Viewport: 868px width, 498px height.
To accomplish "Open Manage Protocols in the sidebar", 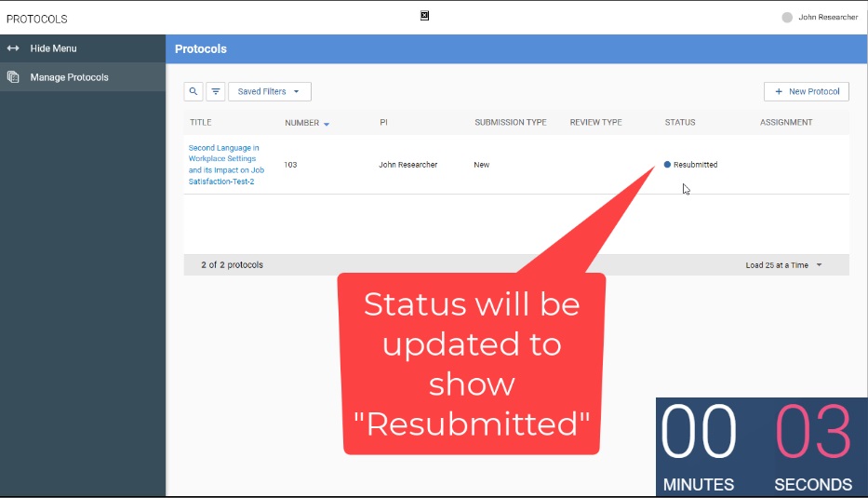I will (x=69, y=77).
